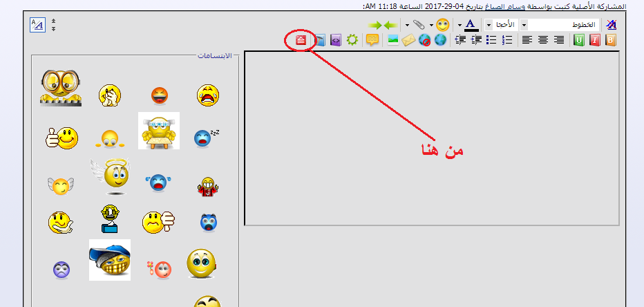Apply the text color A swatch
Viewport: 644px width, 307px height.
[471, 25]
